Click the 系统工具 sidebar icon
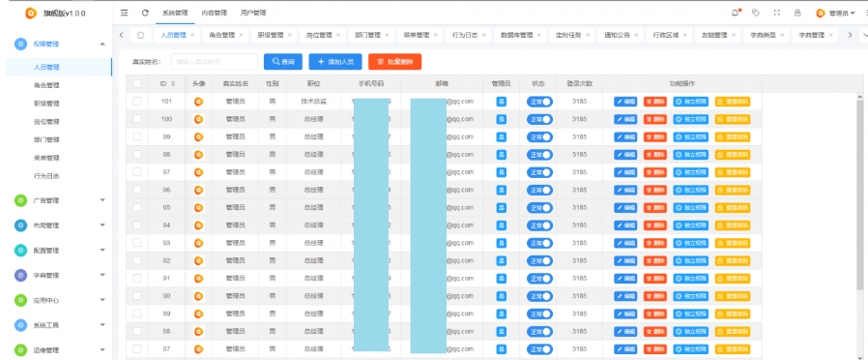The image size is (868, 360). 20,325
